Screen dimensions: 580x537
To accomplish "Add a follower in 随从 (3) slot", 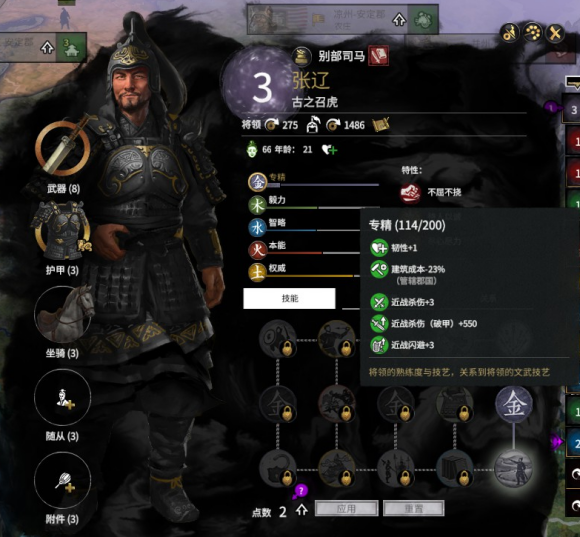I will pyautogui.click(x=63, y=397).
